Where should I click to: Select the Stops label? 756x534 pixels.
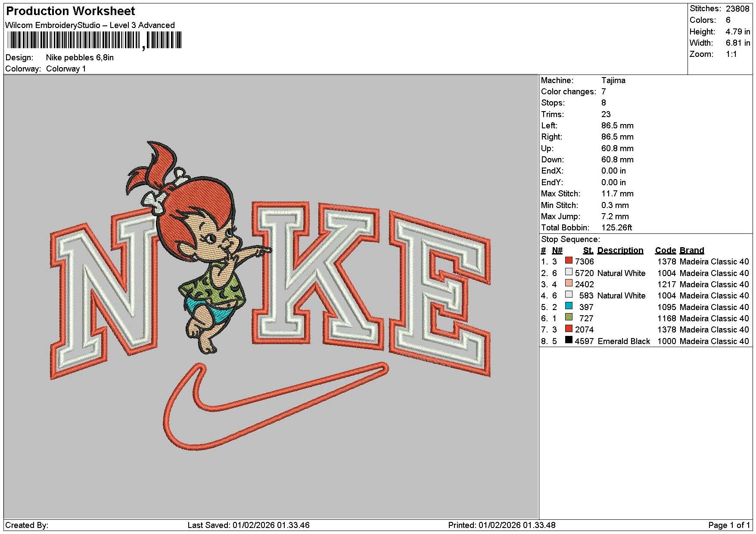pos(553,103)
